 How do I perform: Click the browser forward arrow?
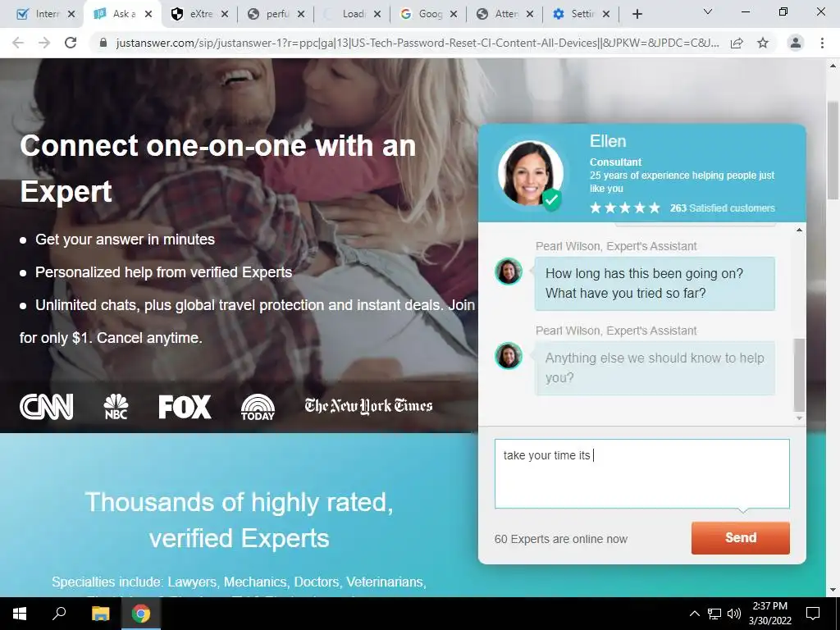(44, 43)
